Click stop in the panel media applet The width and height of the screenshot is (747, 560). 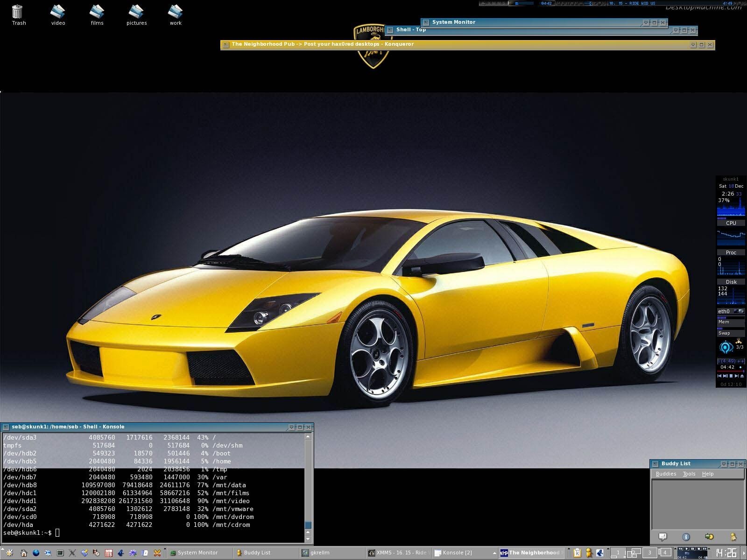click(699, 549)
